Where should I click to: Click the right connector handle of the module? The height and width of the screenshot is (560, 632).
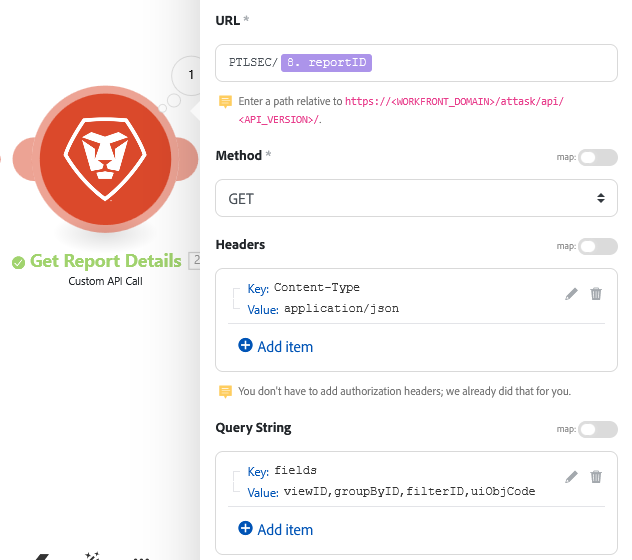(185, 155)
